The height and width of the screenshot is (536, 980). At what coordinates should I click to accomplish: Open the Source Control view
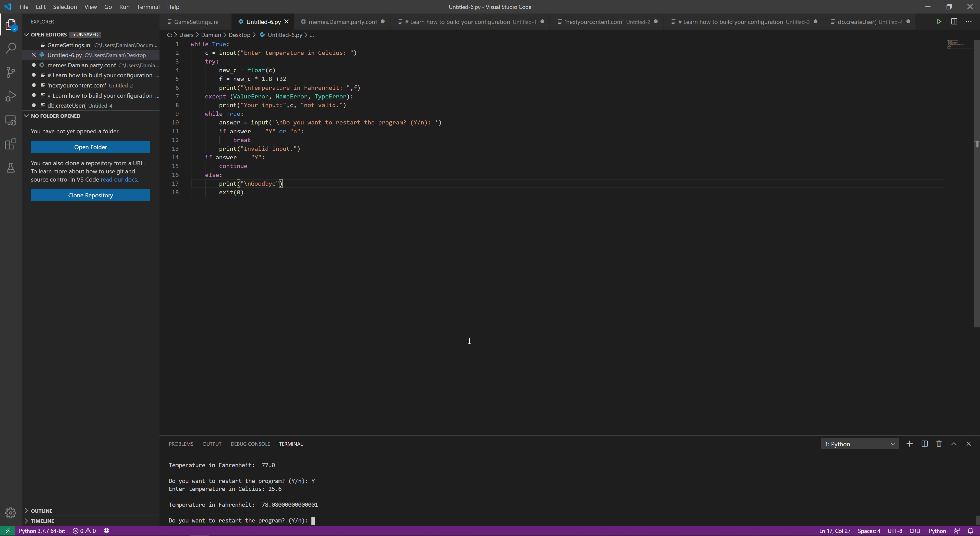[11, 72]
